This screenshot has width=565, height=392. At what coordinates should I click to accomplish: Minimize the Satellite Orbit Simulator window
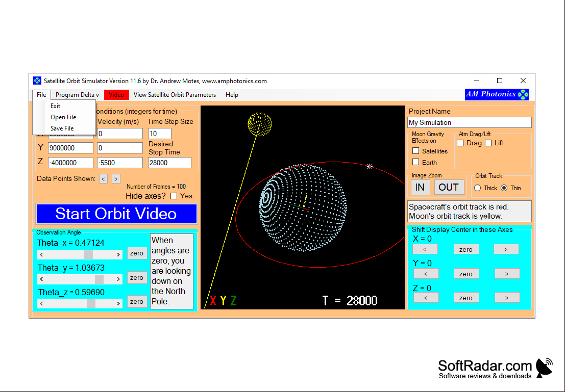(x=477, y=81)
